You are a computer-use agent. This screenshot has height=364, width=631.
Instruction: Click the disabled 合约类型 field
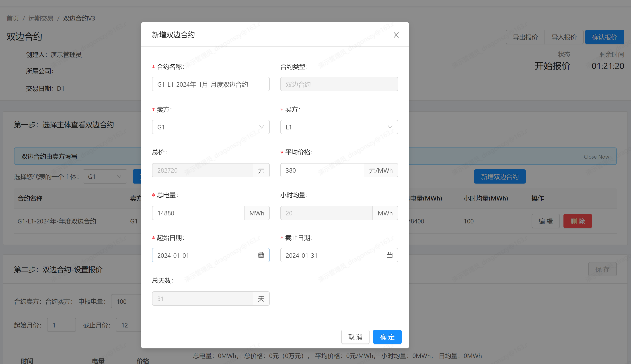coord(339,84)
